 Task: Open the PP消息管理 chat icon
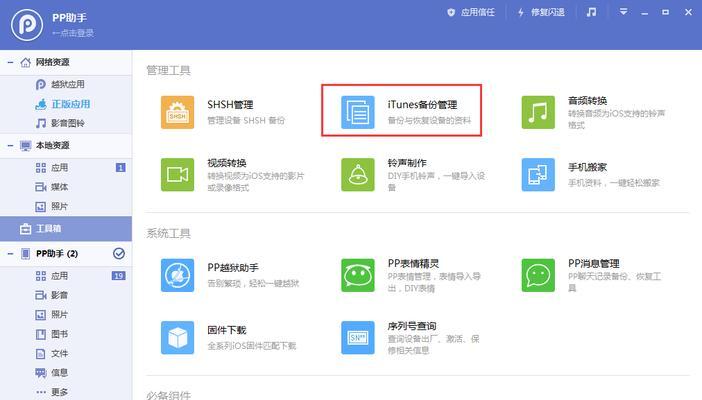point(538,275)
